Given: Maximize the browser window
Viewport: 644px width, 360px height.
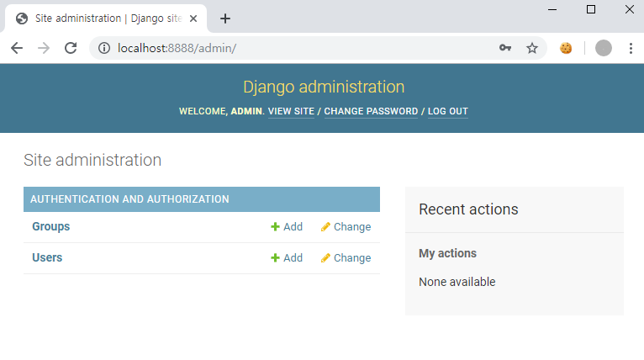Looking at the screenshot, I should (x=590, y=9).
